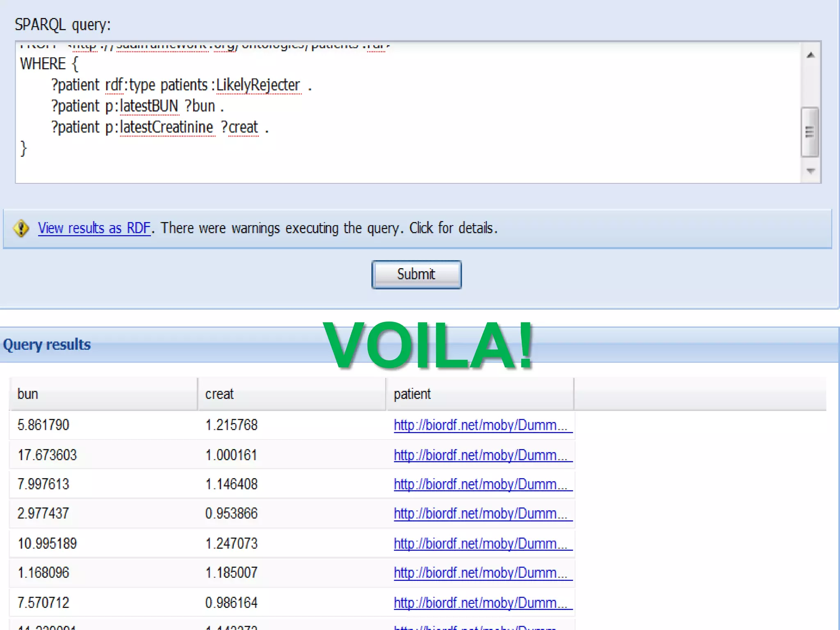This screenshot has width=840, height=630.
Task: Select the creat value 1.215768
Action: tap(231, 425)
